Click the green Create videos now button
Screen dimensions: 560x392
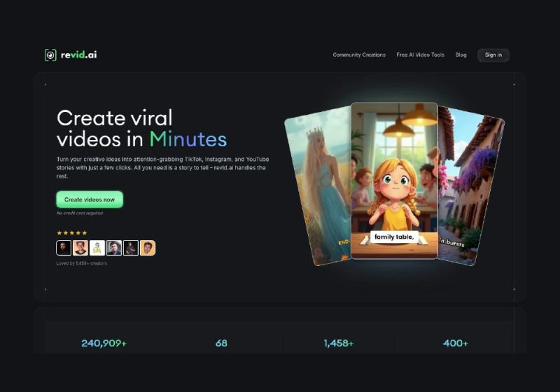pos(90,199)
